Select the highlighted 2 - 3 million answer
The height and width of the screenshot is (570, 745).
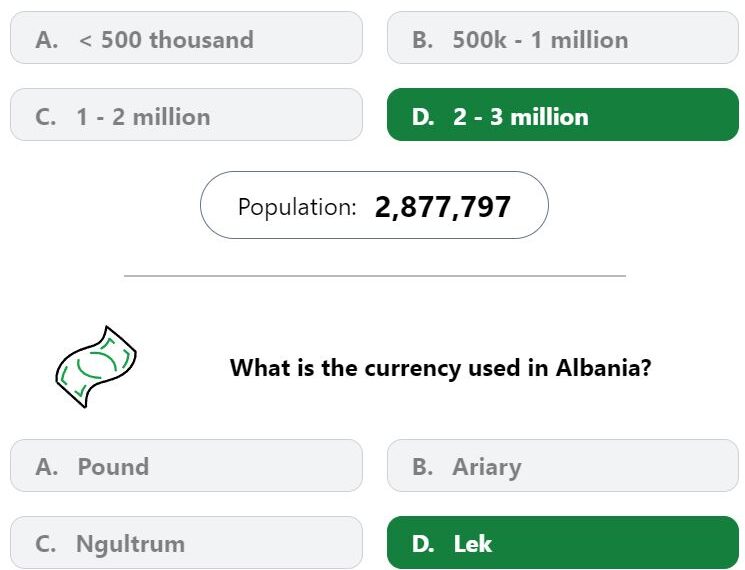tap(563, 114)
